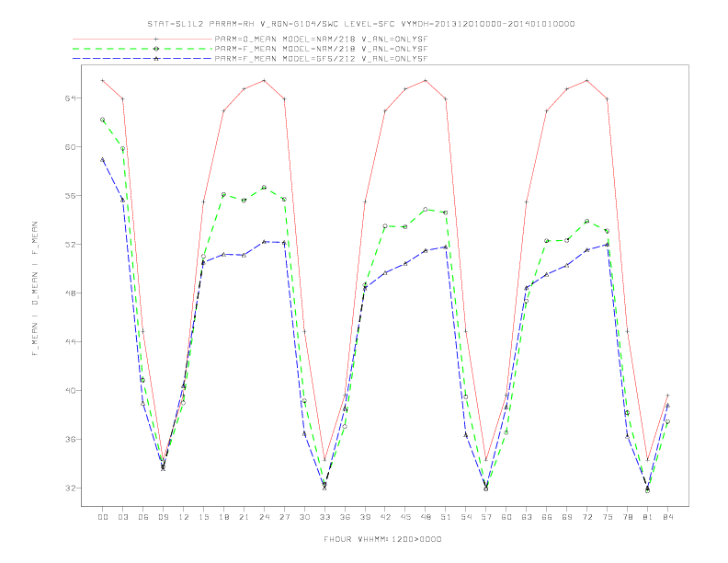Screen dimensions: 728x563
Task: Click the x-axis tick label 30
Action: [x=304, y=517]
